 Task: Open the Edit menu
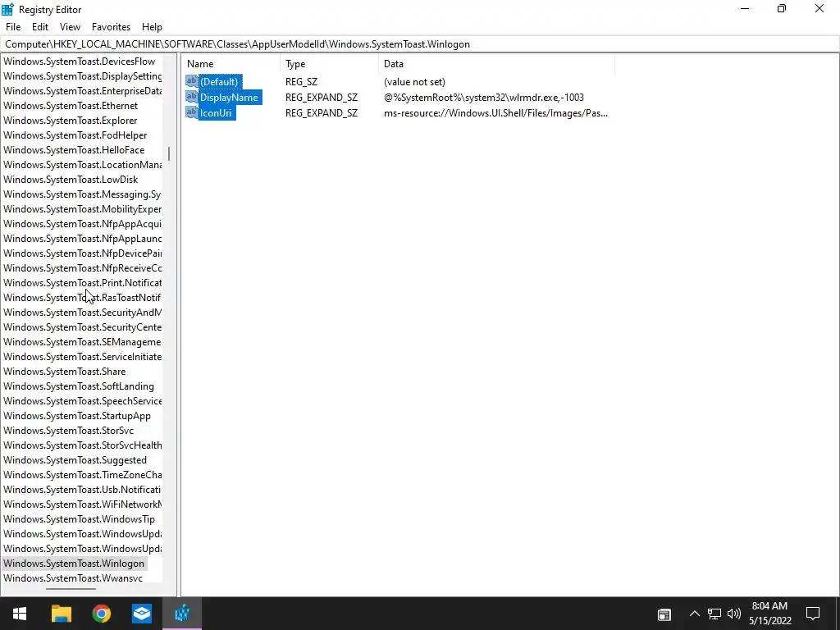click(x=40, y=27)
